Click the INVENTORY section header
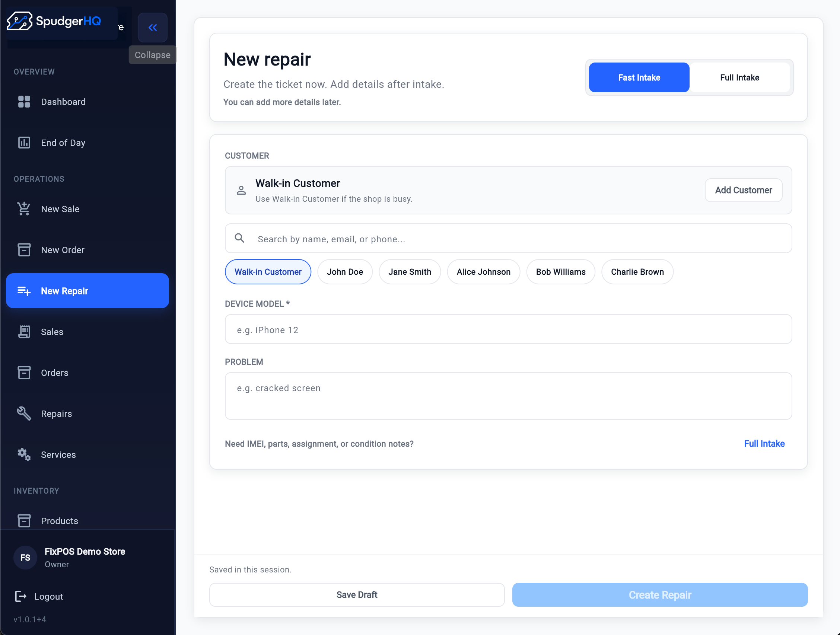Image resolution: width=840 pixels, height=635 pixels. coord(36,491)
